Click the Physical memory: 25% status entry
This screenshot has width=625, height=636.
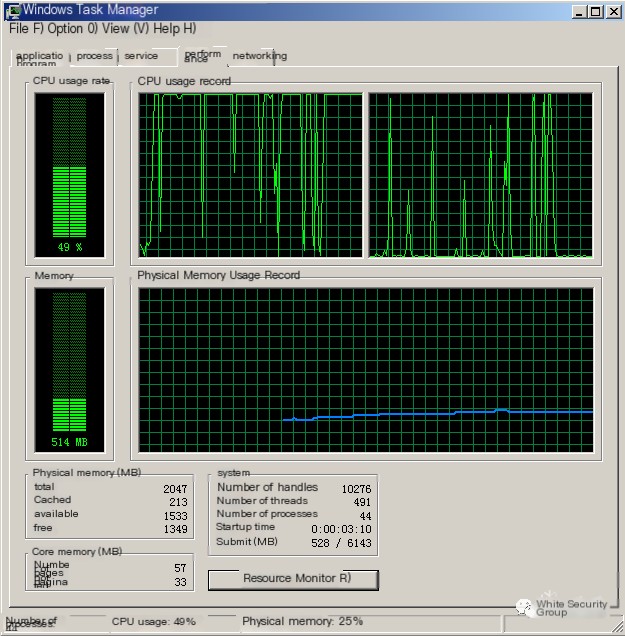[x=303, y=621]
